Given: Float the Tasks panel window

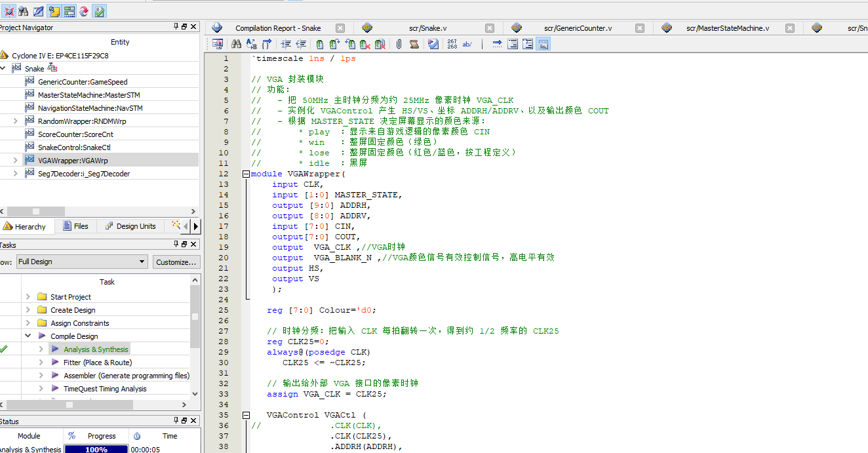Looking at the screenshot, I should (184, 244).
